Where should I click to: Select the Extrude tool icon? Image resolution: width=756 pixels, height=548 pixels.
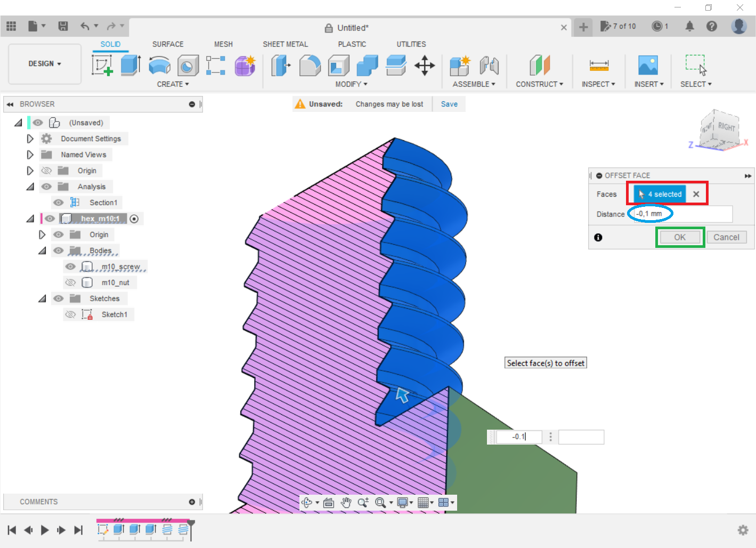(131, 66)
